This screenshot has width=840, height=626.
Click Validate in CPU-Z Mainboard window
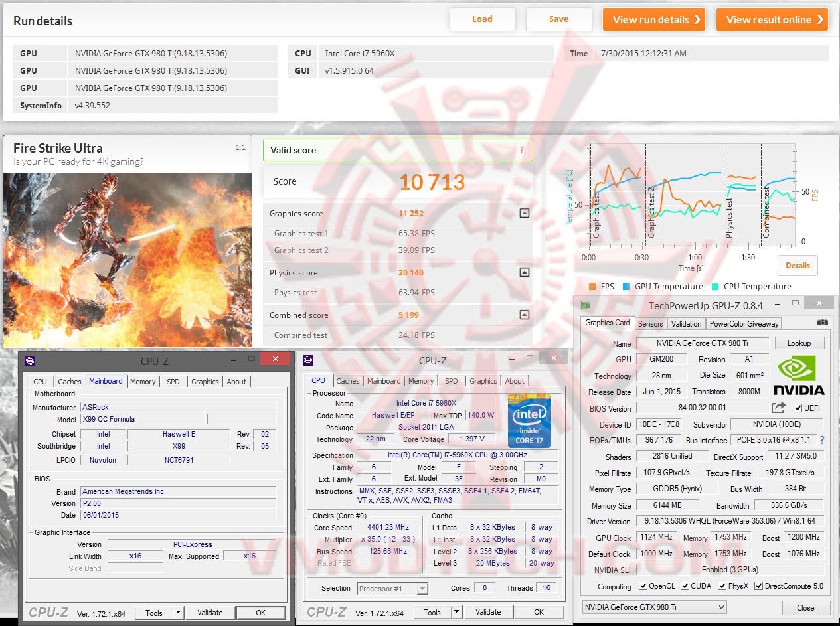coord(210,613)
